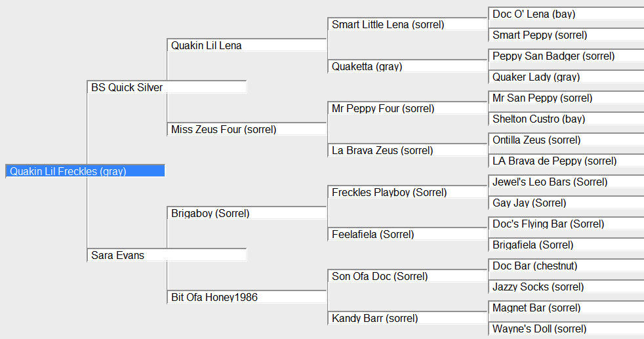Click Shelton Custro (bay) box
This screenshot has height=339, width=644.
[x=566, y=119]
